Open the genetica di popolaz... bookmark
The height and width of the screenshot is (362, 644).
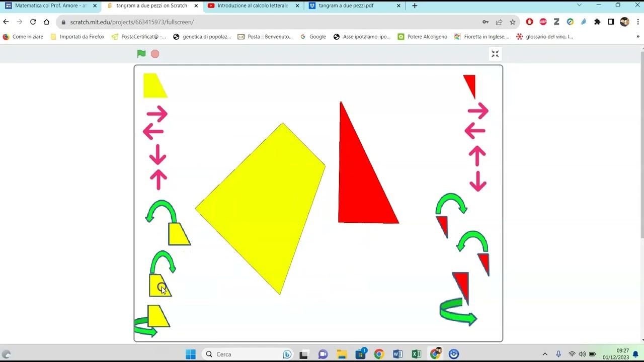pyautogui.click(x=202, y=37)
